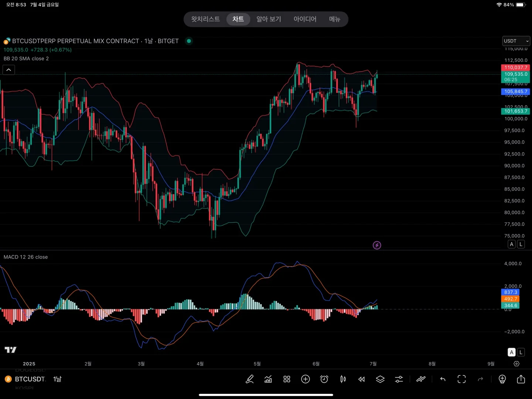The width and height of the screenshot is (532, 399).
Task: Open the 1날 timeframe selector
Action: click(57, 379)
